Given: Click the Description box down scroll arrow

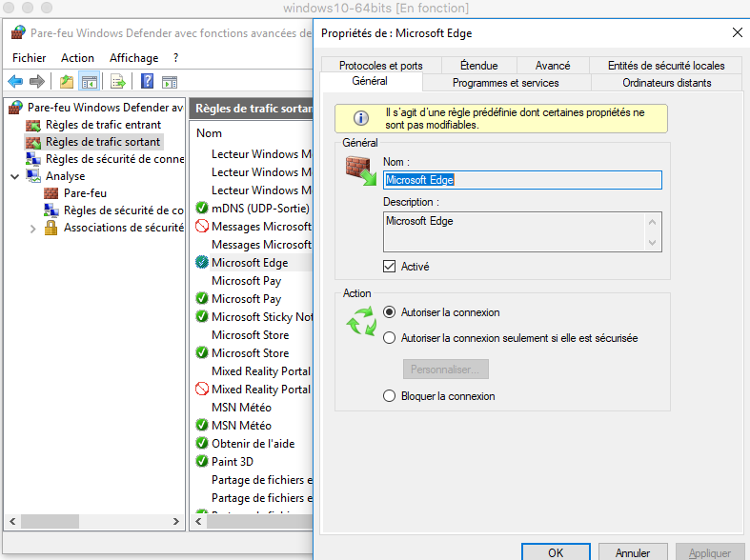Looking at the screenshot, I should pos(653,243).
